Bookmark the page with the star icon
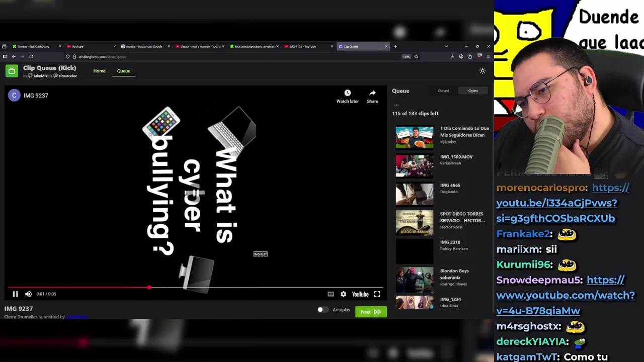The image size is (644, 362). pyautogui.click(x=416, y=57)
